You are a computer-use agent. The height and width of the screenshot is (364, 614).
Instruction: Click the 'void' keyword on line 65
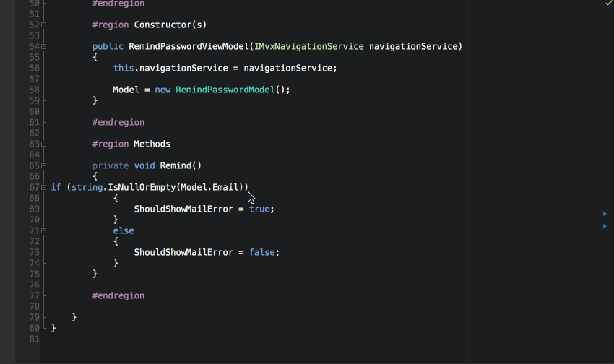tap(144, 165)
